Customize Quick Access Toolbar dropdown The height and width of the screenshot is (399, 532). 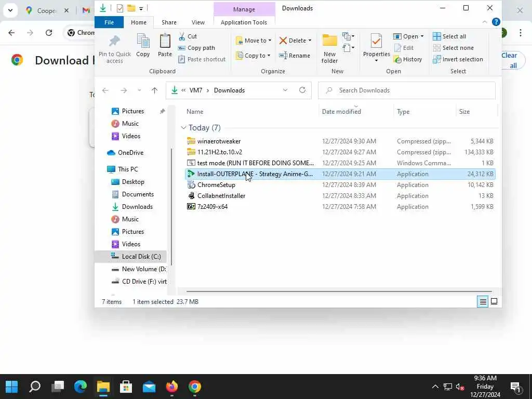click(x=141, y=8)
